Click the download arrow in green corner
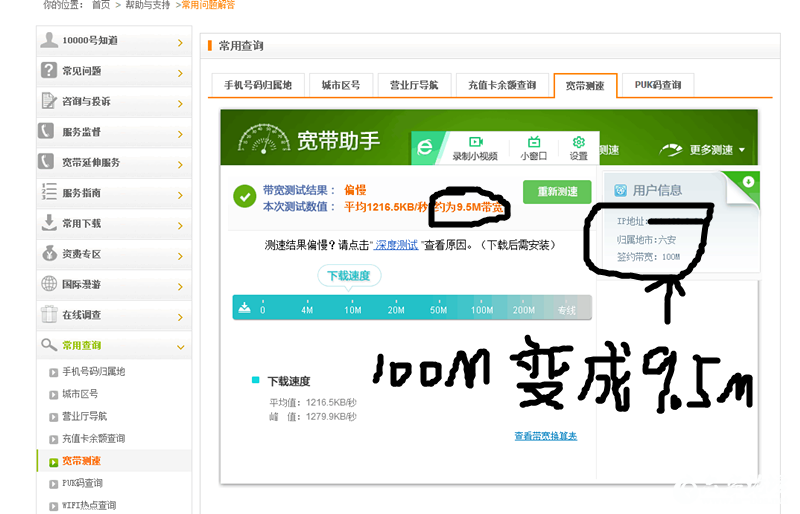The height and width of the screenshot is (514, 800). [748, 182]
